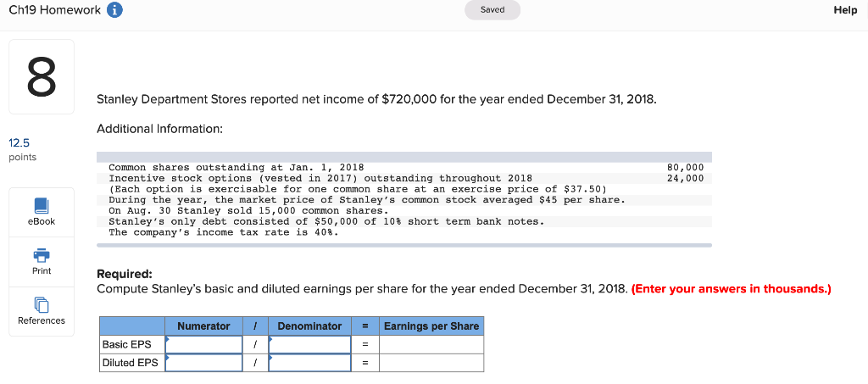Click the Earnings per Share column header
868x384 pixels.
pyautogui.click(x=431, y=326)
